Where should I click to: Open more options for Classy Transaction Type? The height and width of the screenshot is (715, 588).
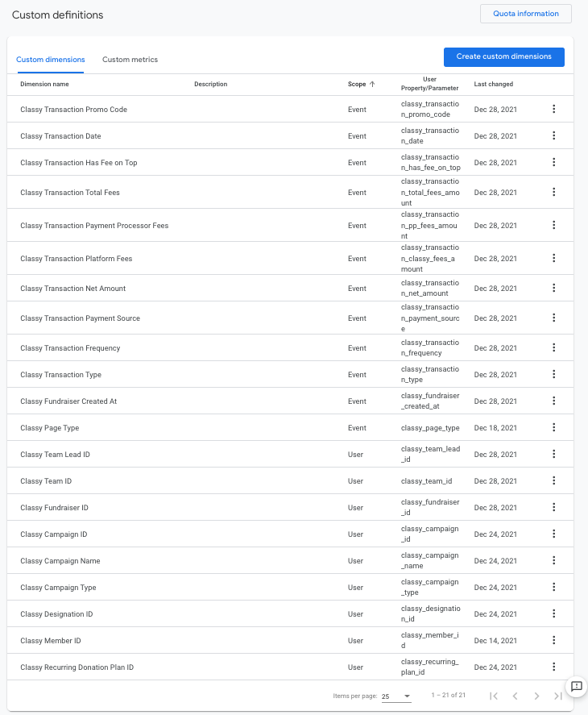[x=554, y=374]
